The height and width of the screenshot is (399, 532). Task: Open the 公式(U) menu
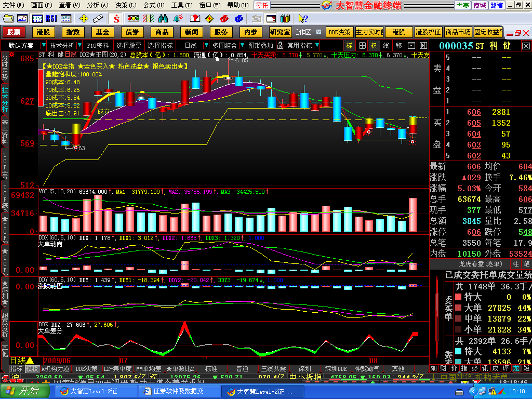(x=153, y=5)
